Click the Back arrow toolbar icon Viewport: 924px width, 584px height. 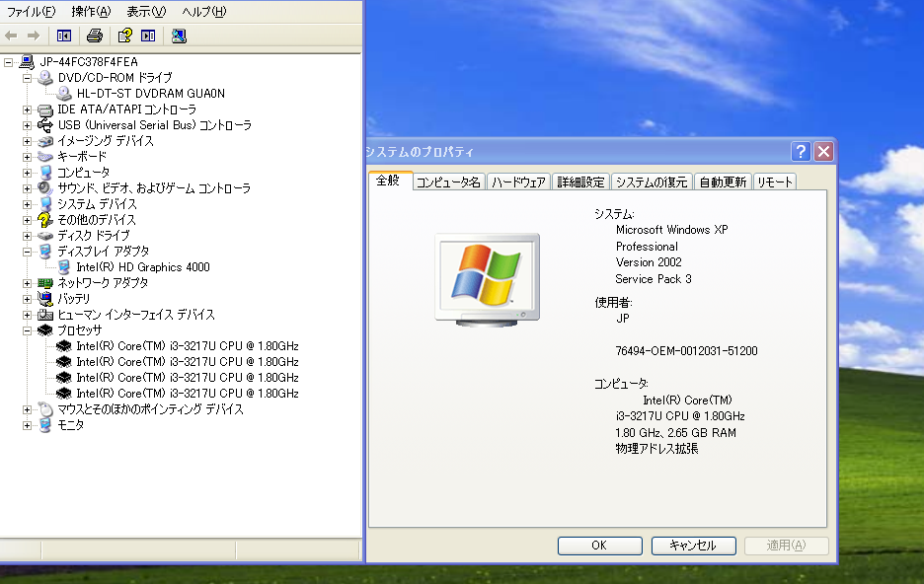11,36
